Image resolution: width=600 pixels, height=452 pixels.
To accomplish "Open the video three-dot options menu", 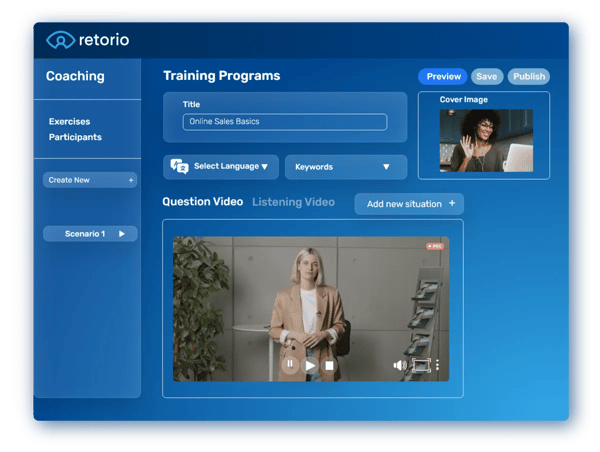I will [437, 365].
